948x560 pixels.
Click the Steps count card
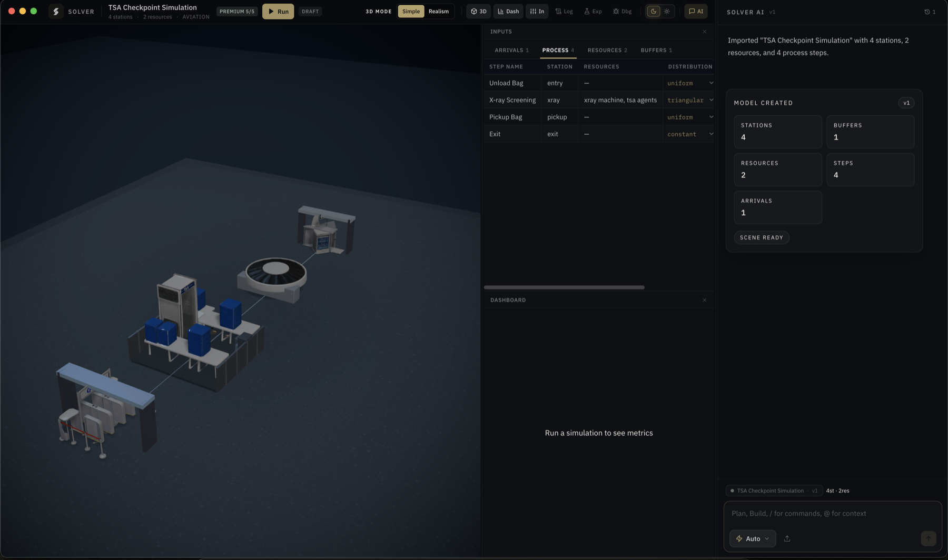(x=871, y=169)
